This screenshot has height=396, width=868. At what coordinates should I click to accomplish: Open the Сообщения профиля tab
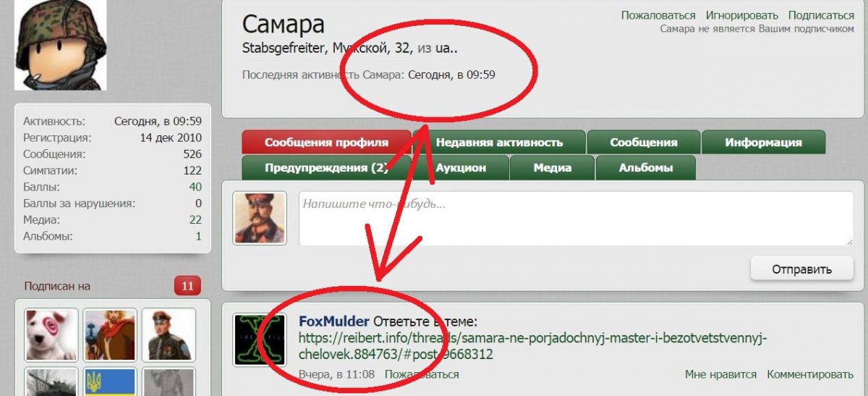(x=326, y=143)
